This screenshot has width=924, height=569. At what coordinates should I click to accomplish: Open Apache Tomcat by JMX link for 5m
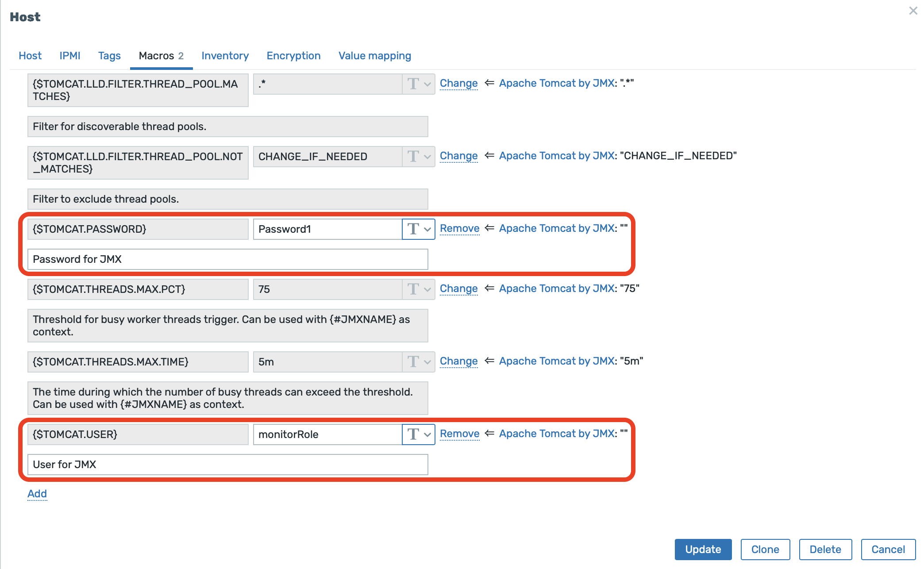pyautogui.click(x=557, y=361)
